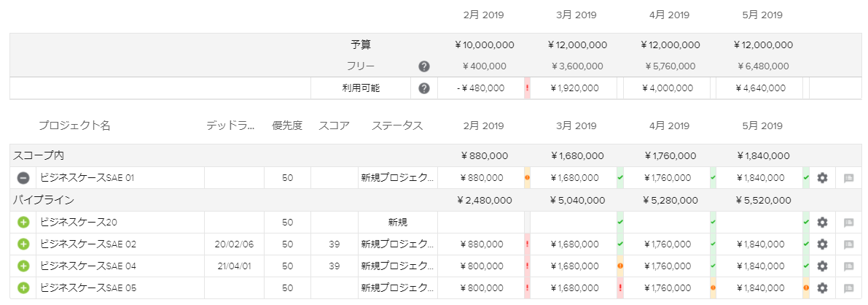Image resolution: width=868 pixels, height=305 pixels.
Task: Open the ビジネスケースSAE 05 project name
Action: pos(87,288)
